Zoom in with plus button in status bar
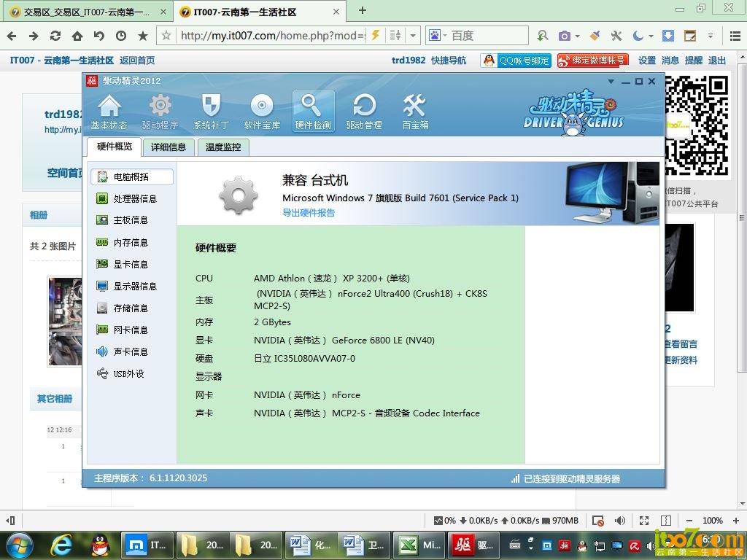 tap(735, 521)
